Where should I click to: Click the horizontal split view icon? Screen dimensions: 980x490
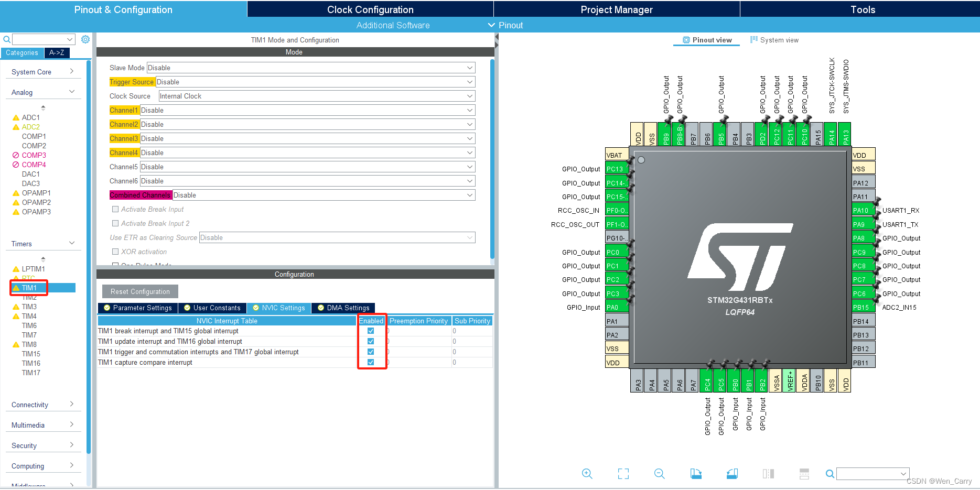click(804, 474)
